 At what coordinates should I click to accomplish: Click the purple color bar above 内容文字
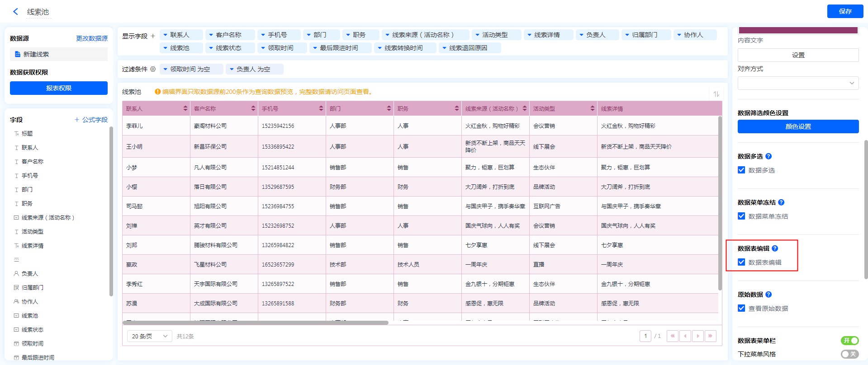point(798,30)
